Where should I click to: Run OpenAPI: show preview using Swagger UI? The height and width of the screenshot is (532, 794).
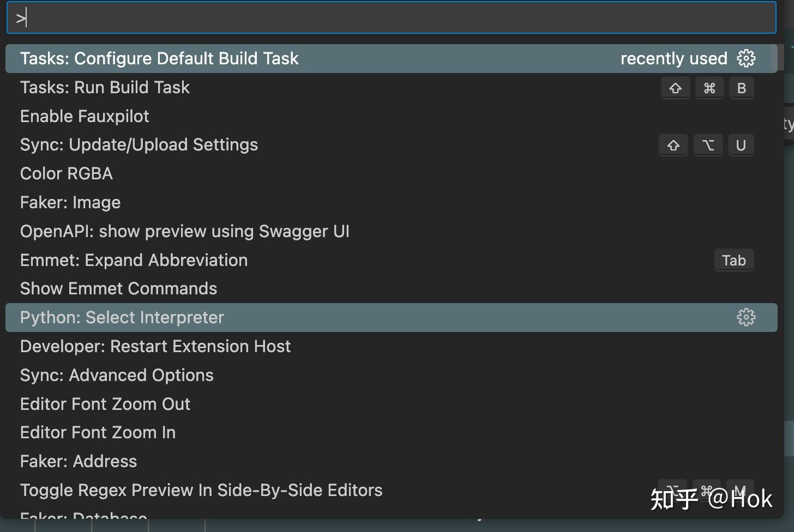pyautogui.click(x=184, y=231)
